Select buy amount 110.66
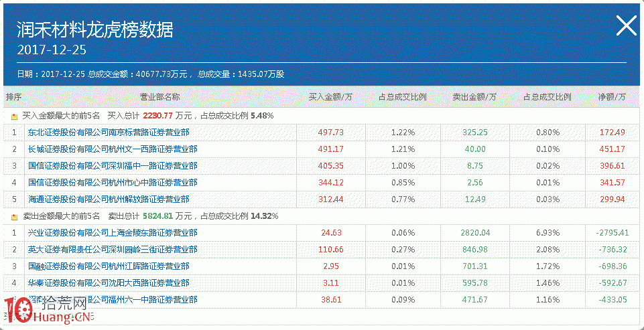Image resolution: width=644 pixels, height=330 pixels. coord(330,250)
